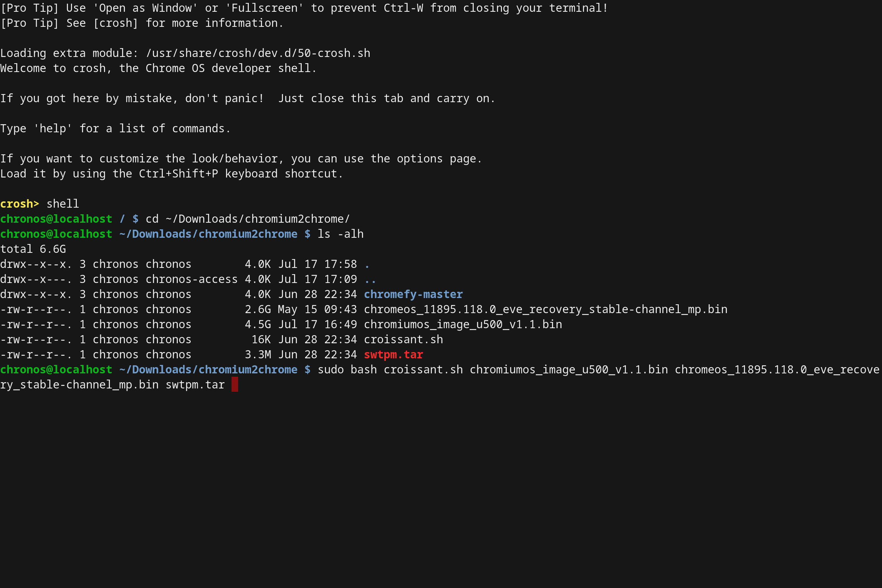Click the '2.6G' file size value
The height and width of the screenshot is (588, 882).
258,309
